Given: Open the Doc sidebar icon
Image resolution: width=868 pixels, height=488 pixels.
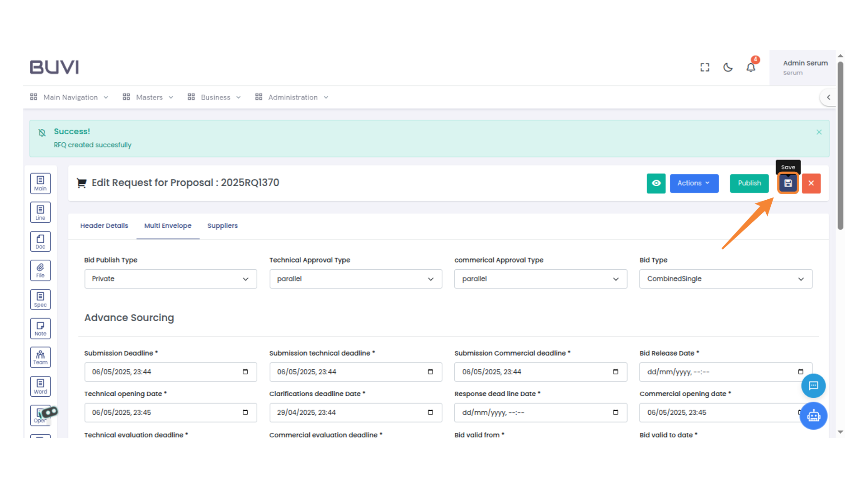Looking at the screenshot, I should [x=40, y=242].
